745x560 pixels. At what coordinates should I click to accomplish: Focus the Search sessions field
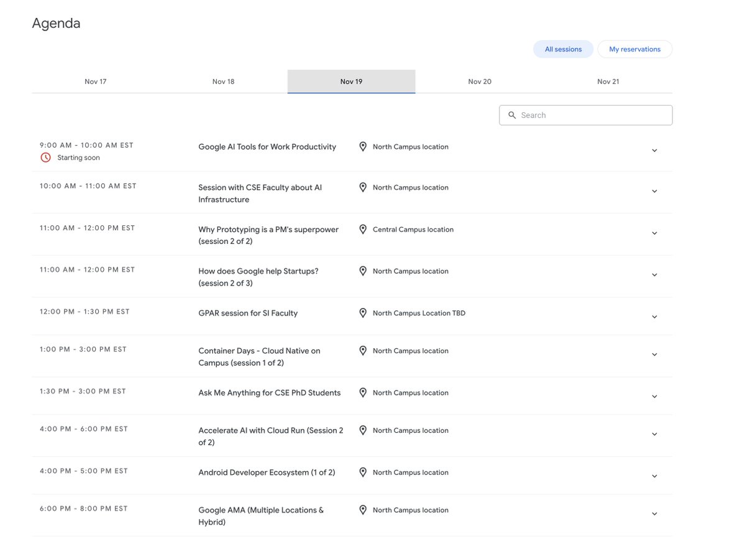pos(585,115)
